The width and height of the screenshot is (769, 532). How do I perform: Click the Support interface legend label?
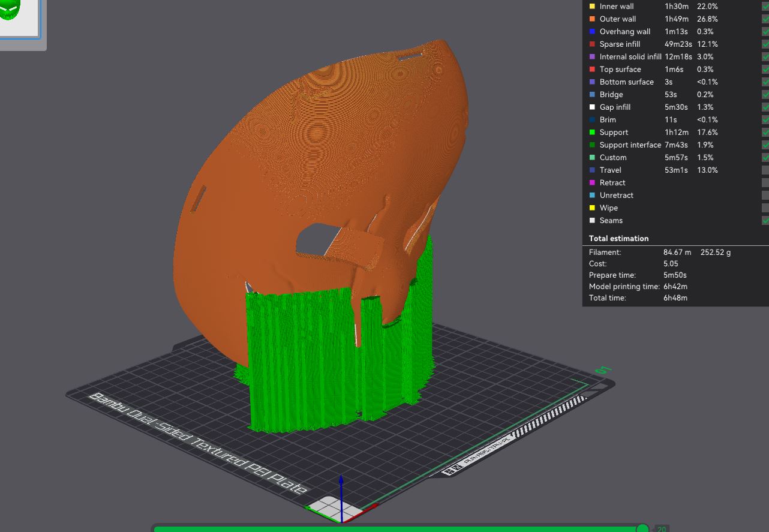(630, 145)
